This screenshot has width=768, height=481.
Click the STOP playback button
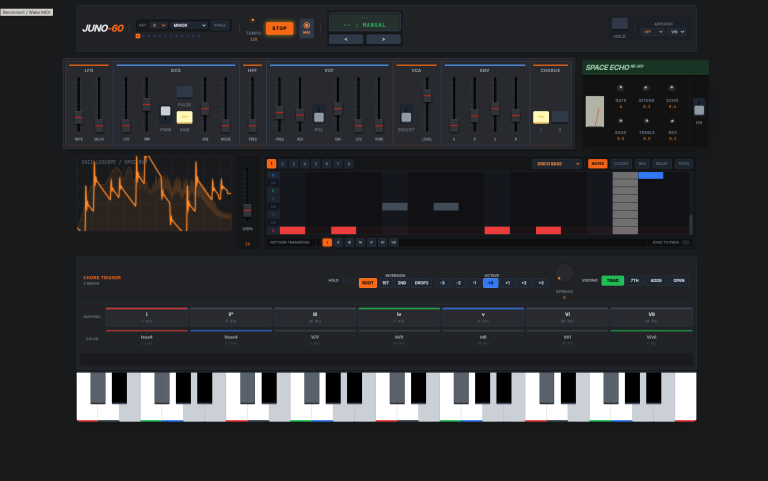coord(279,28)
